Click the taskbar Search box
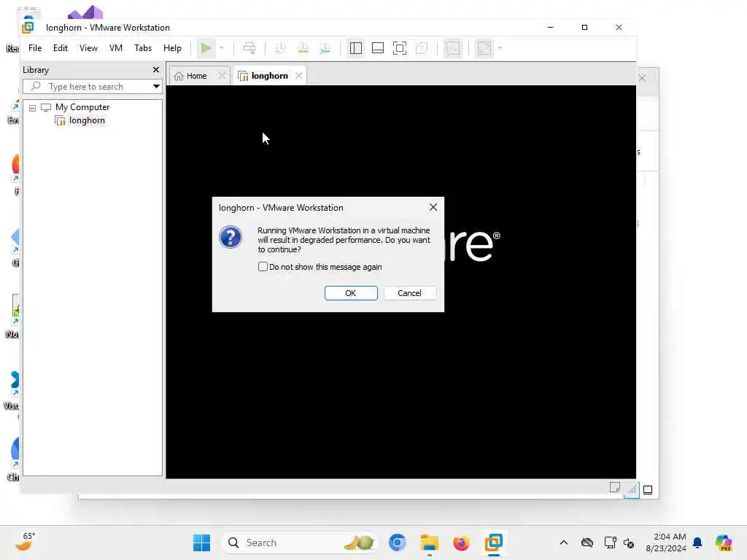Image resolution: width=747 pixels, height=560 pixels. pyautogui.click(x=299, y=542)
